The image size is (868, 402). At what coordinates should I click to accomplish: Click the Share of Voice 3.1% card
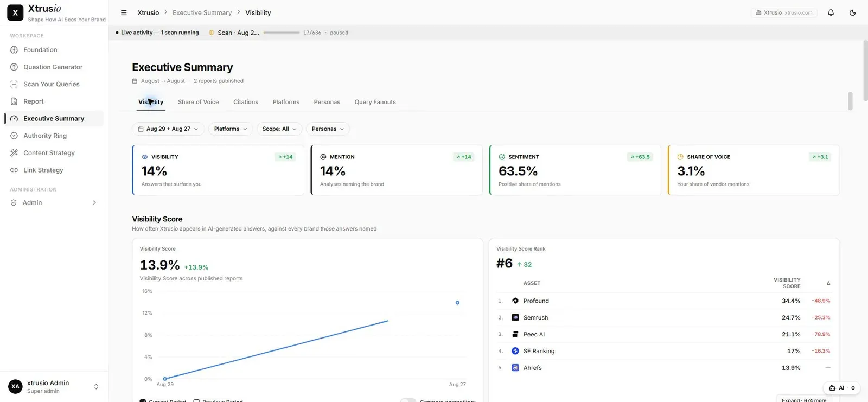click(x=754, y=170)
